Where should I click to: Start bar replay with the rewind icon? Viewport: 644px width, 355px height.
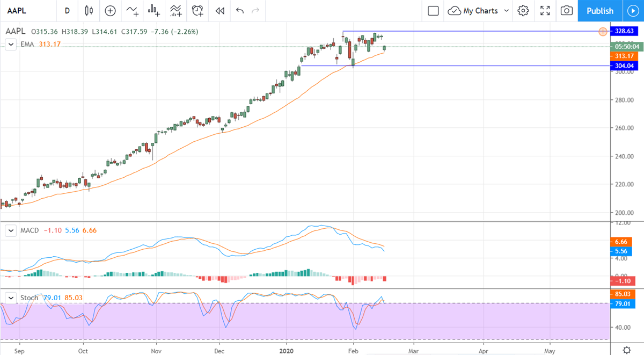pyautogui.click(x=219, y=11)
